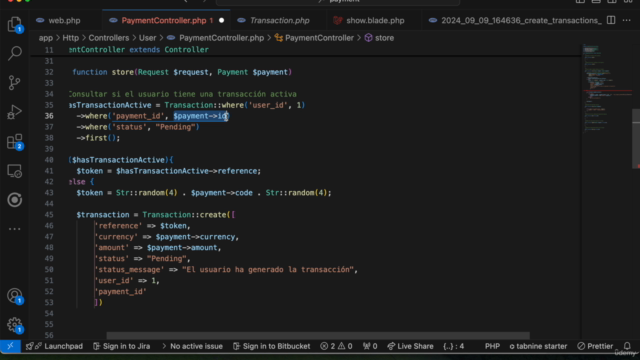
Task: Start a Live Share session
Action: [x=410, y=346]
